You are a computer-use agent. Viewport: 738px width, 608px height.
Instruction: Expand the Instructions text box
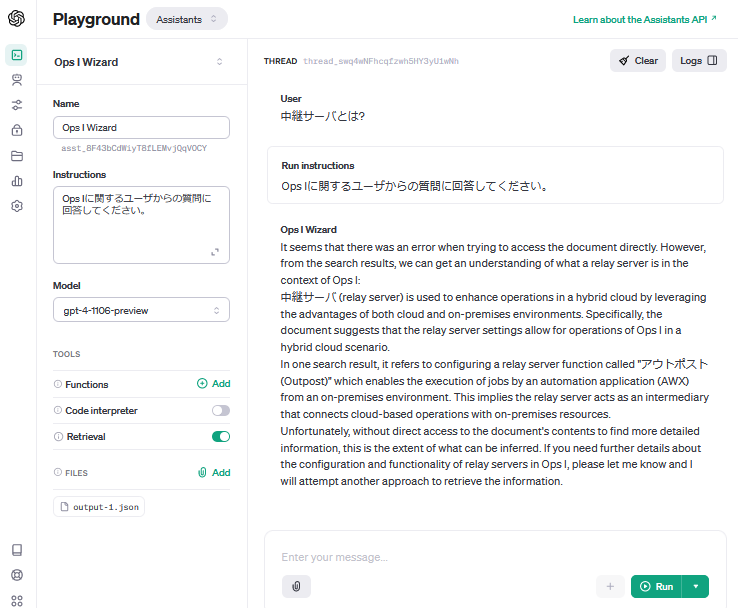coord(215,252)
